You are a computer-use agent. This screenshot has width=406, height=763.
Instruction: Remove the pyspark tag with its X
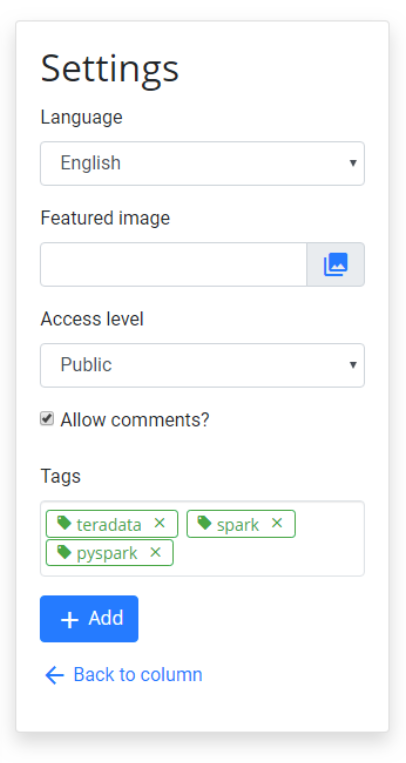coord(155,552)
